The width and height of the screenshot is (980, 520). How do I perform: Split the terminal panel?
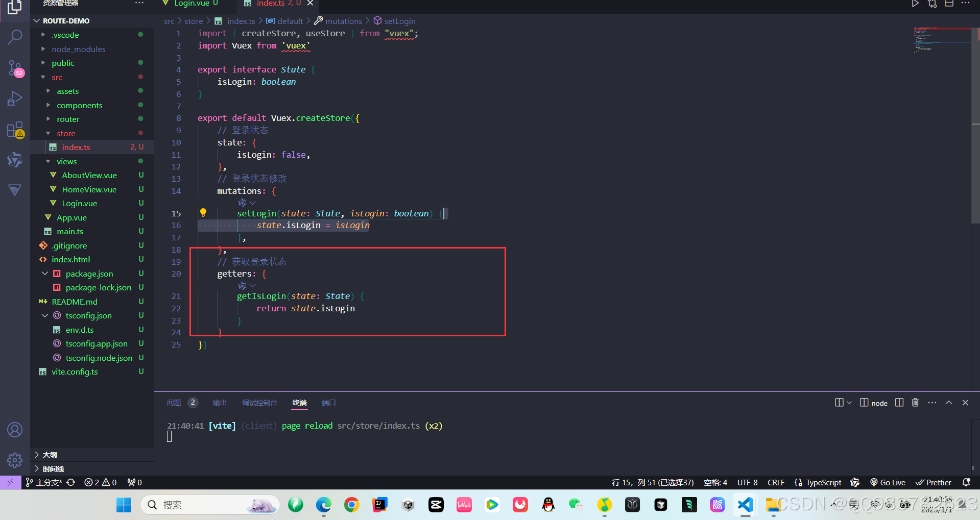pos(899,403)
